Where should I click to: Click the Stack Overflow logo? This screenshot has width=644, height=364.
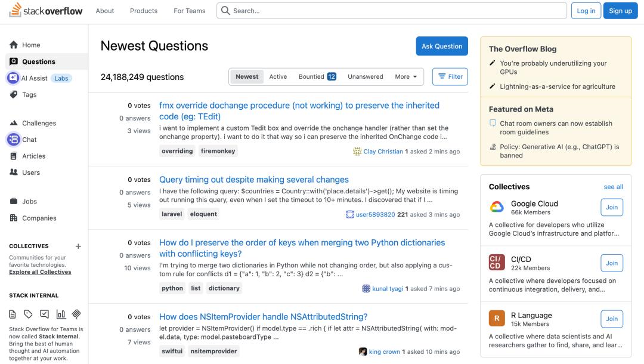click(46, 11)
